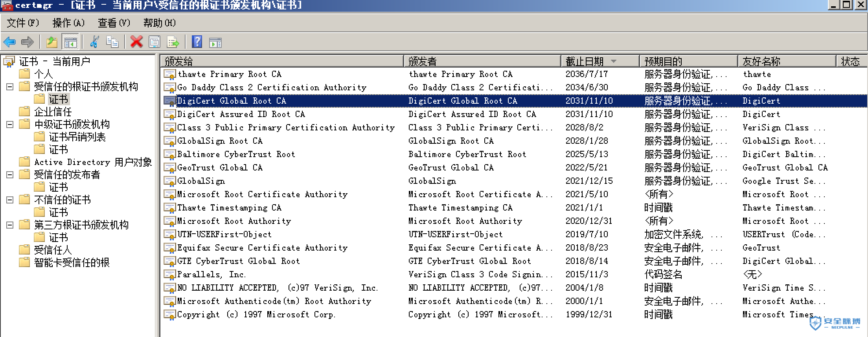Click the certmgr title bar app icon
Viewport: 868px width, 337px height.
point(7,5)
